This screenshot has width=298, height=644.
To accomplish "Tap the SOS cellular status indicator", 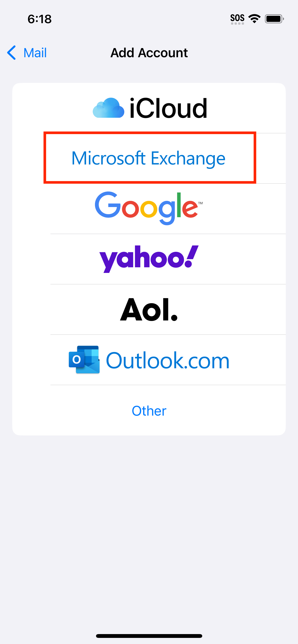I will [237, 19].
